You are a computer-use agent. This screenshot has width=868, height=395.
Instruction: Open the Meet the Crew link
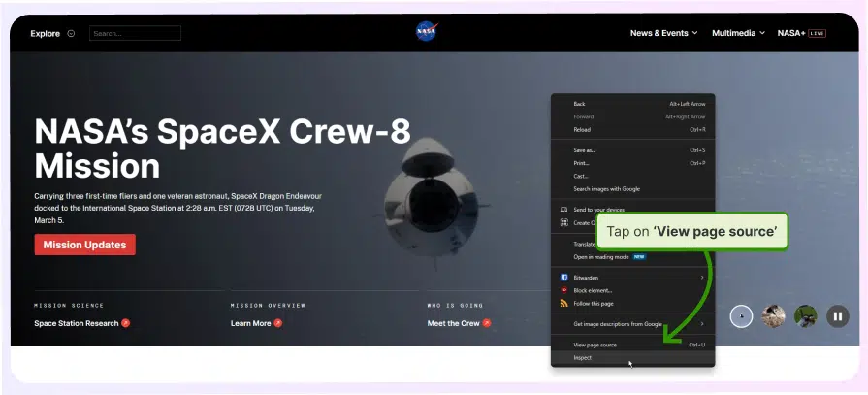tap(453, 323)
